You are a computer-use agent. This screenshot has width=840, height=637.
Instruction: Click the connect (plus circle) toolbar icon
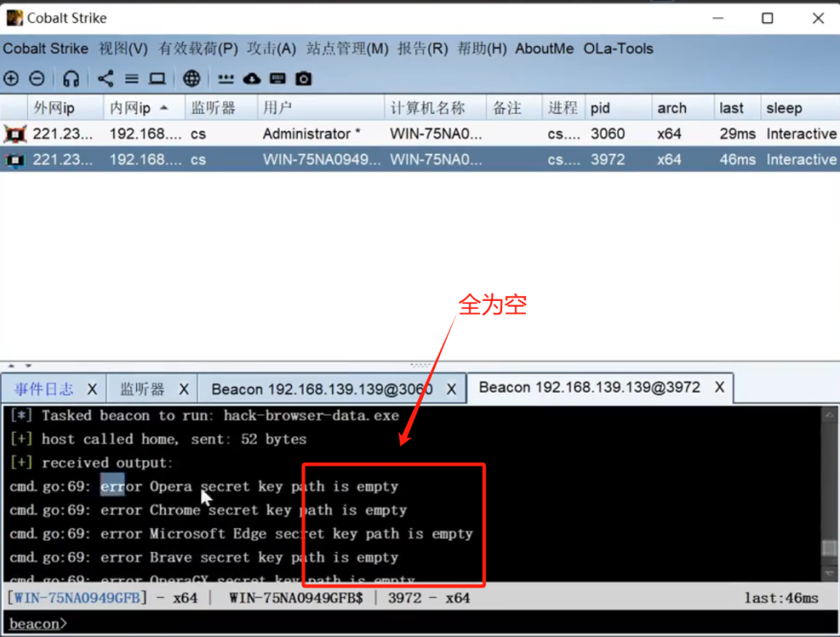click(11, 79)
